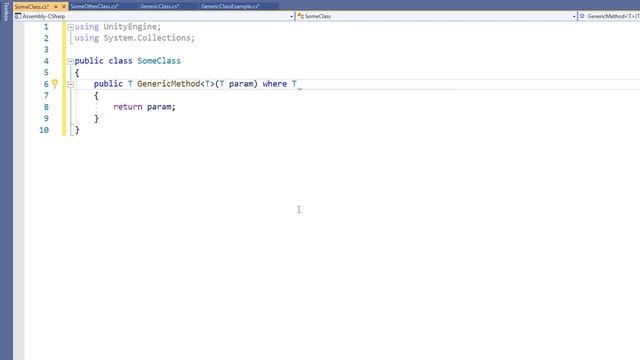Click the 'public' keyword on line 6
The image size is (640, 360).
pyautogui.click(x=108, y=84)
